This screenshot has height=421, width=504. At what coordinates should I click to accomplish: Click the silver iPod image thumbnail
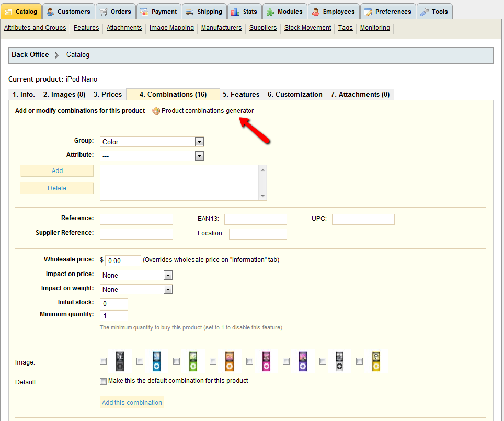click(339, 361)
